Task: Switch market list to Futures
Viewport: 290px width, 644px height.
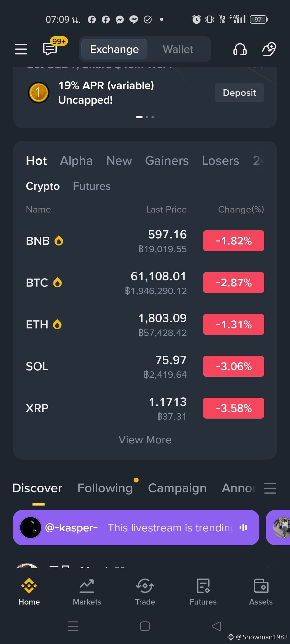Action: click(x=92, y=186)
